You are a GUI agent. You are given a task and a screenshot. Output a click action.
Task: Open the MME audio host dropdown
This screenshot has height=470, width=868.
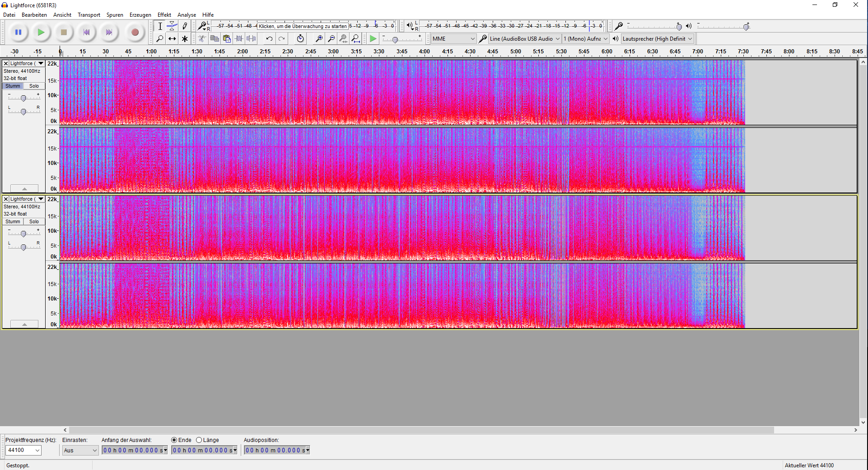coord(453,39)
